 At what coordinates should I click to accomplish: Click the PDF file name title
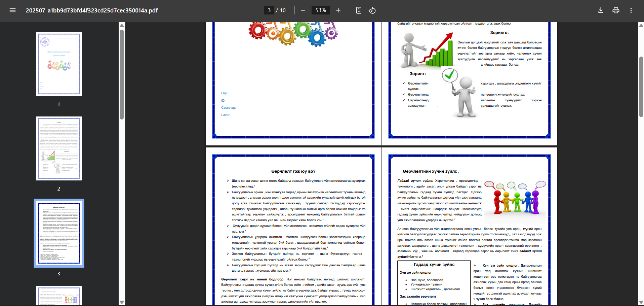click(x=92, y=10)
